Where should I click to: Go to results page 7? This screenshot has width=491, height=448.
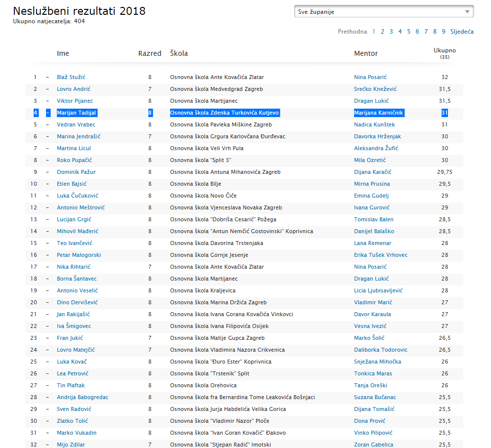tap(426, 32)
